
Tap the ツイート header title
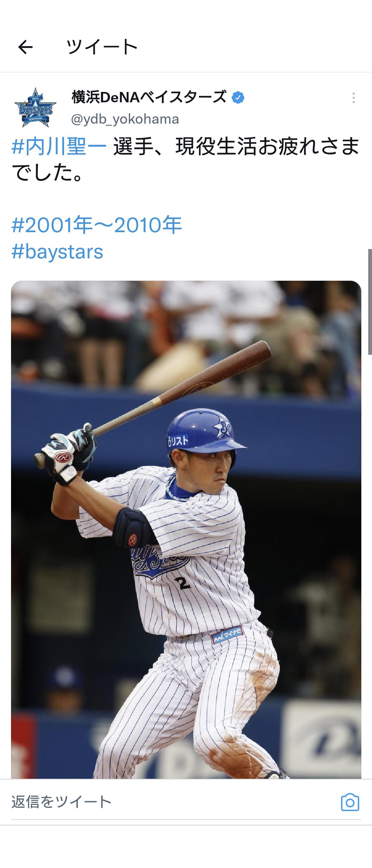(x=102, y=47)
